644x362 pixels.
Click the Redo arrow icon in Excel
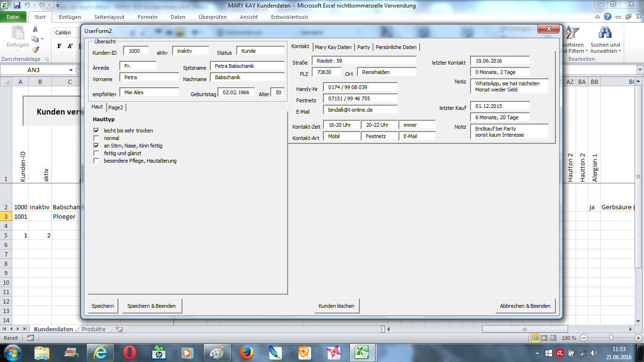(x=41, y=6)
